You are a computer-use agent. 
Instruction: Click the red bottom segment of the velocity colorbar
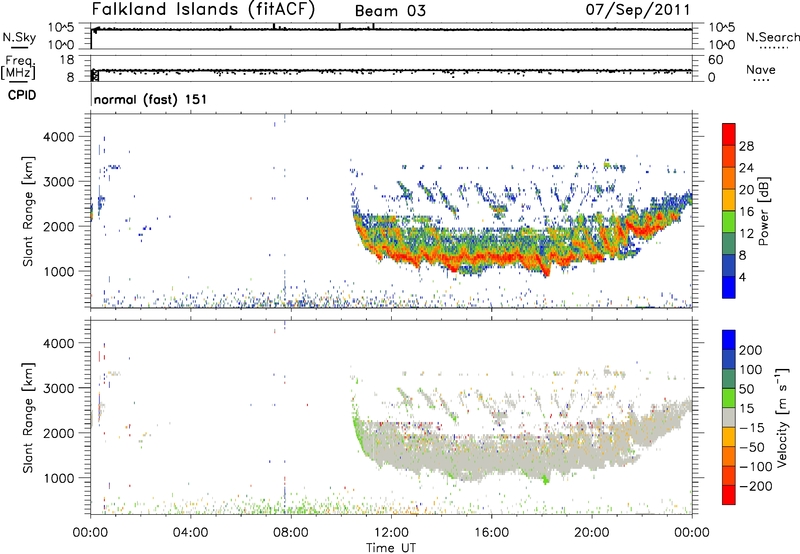(x=729, y=495)
